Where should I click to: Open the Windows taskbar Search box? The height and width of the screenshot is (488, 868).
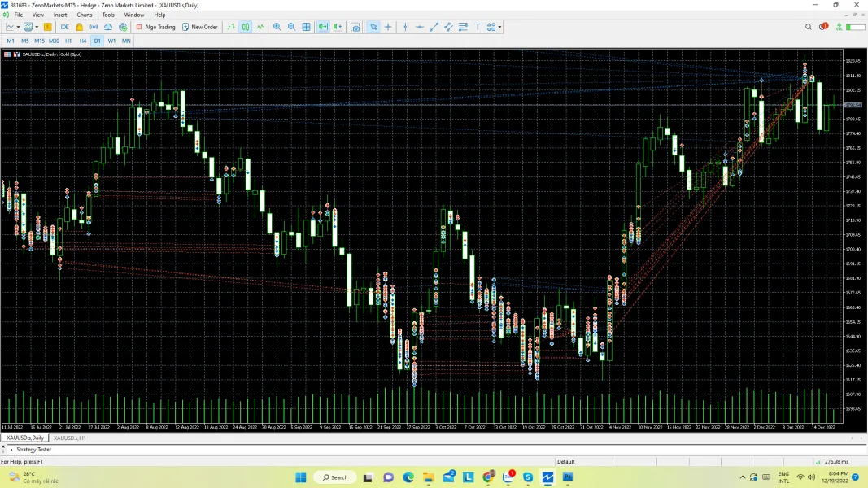pyautogui.click(x=335, y=477)
